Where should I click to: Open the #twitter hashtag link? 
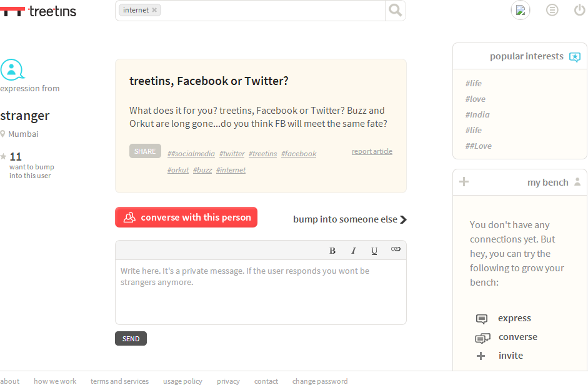tap(232, 154)
